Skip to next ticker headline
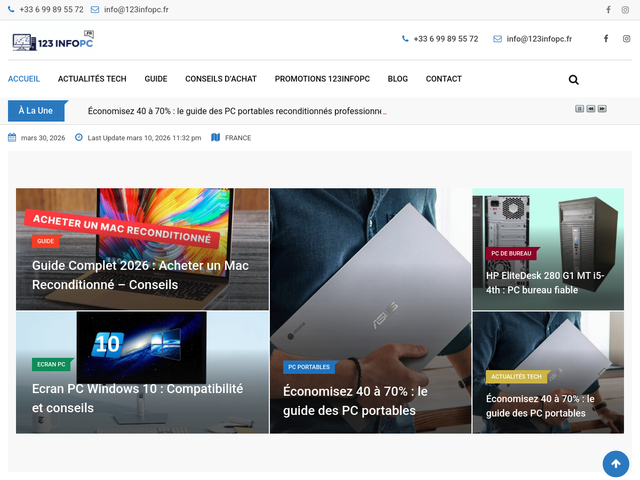The height and width of the screenshot is (480, 640). (x=602, y=109)
